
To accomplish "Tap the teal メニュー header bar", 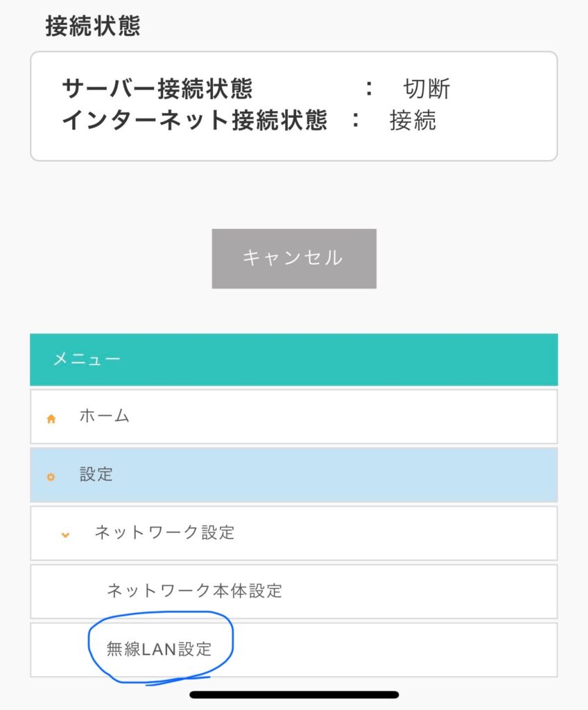I will pos(293,360).
